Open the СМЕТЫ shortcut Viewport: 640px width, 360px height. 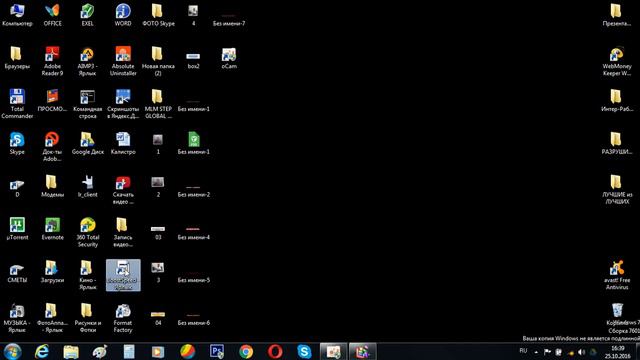17,274
